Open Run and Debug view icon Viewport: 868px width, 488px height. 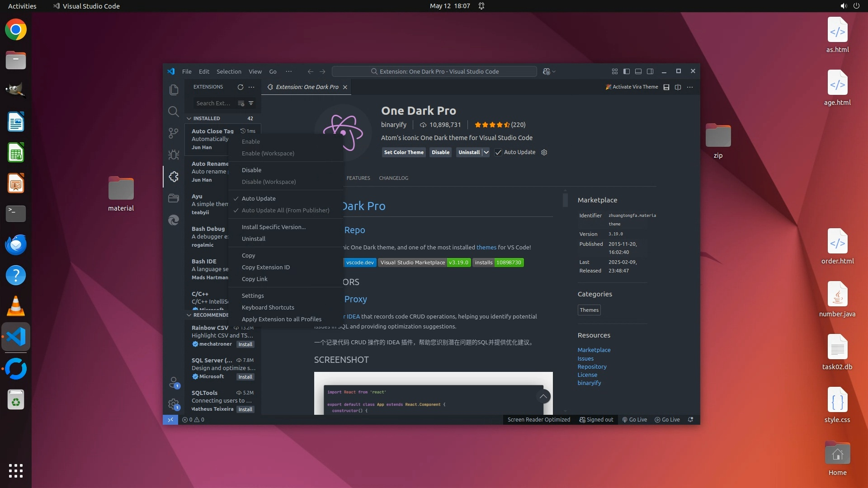point(174,155)
